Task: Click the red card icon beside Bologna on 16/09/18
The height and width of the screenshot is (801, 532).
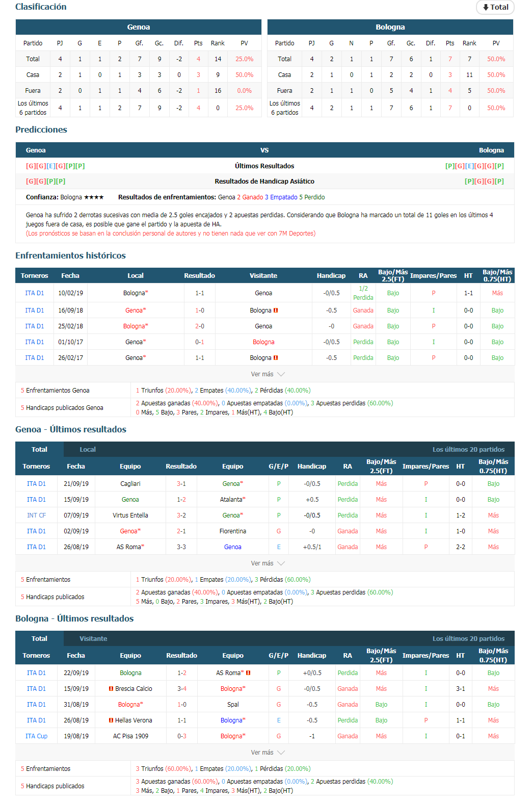Action: point(276,310)
